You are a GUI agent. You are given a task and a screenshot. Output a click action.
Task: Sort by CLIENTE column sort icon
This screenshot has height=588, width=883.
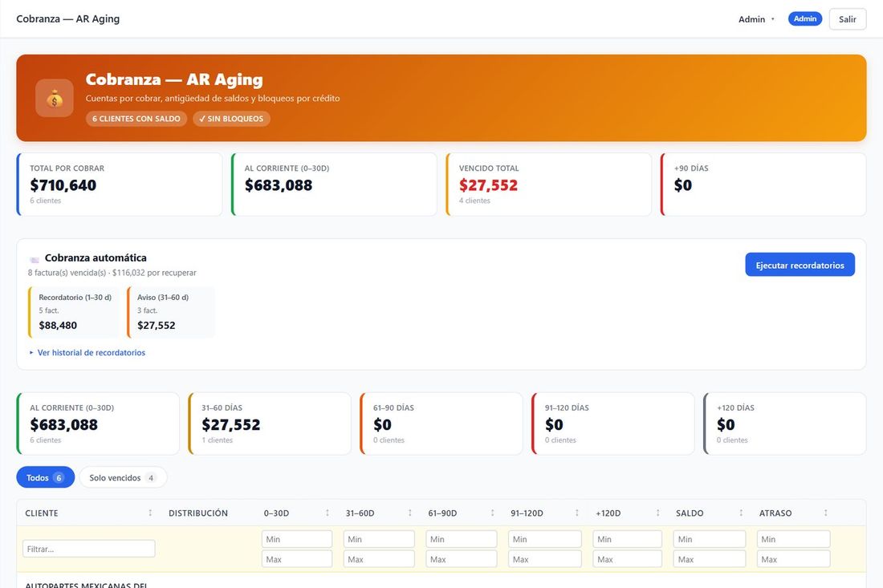coord(150,513)
